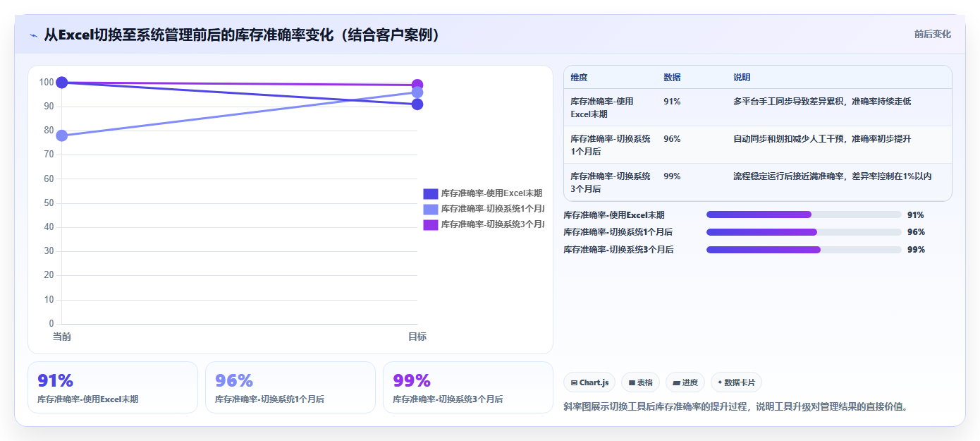Click the dark-blue data point at 91 on 目标
The image size is (980, 441).
click(417, 104)
